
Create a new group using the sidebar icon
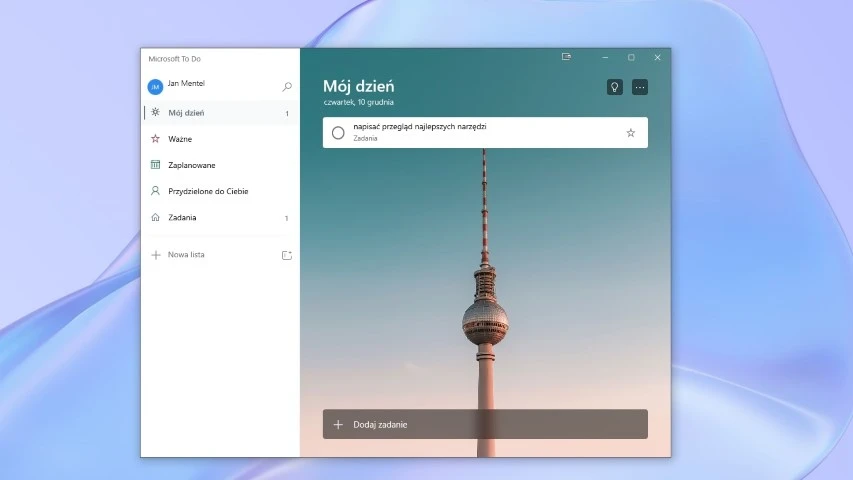pos(287,255)
